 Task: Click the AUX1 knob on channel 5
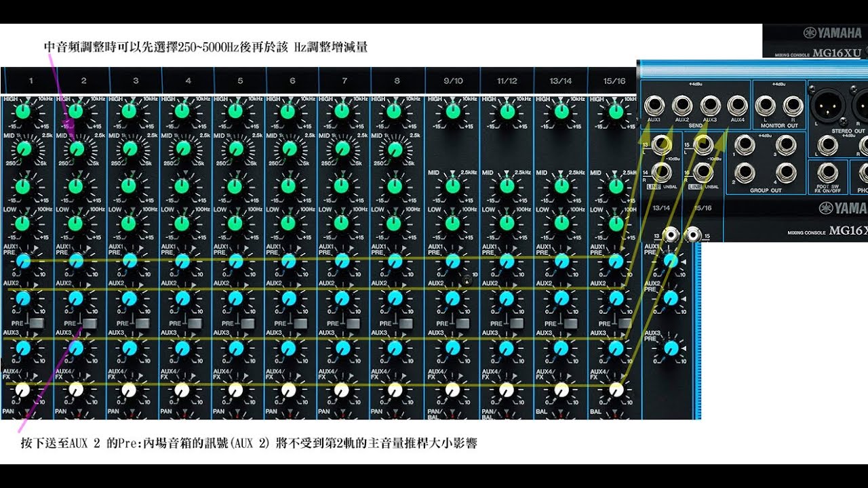[x=235, y=261]
